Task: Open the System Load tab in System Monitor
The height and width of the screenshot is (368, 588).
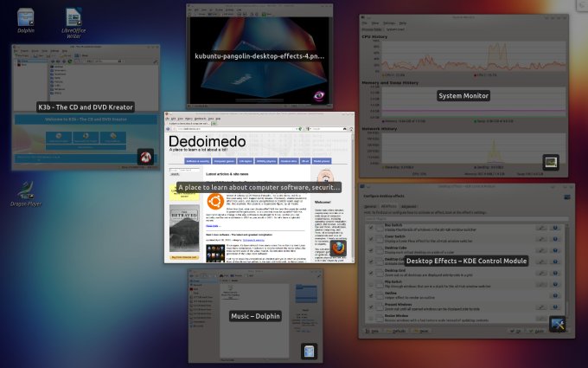Action: coord(395,29)
